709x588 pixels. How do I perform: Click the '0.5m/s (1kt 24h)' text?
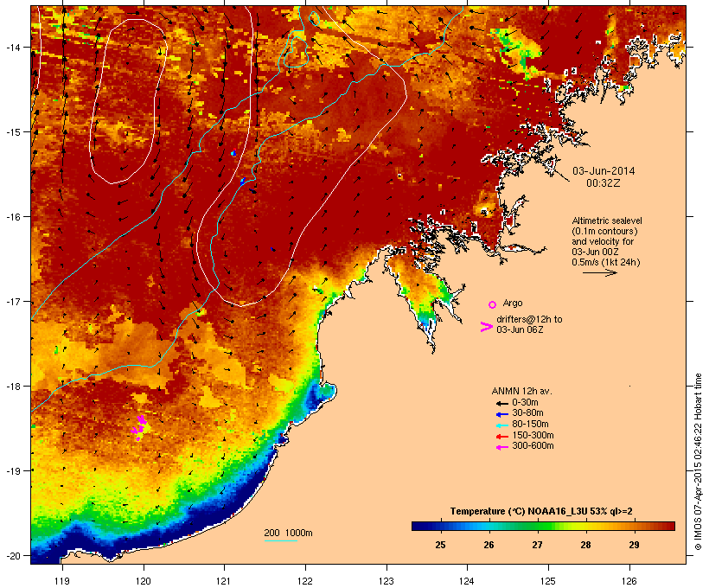pyautogui.click(x=606, y=262)
